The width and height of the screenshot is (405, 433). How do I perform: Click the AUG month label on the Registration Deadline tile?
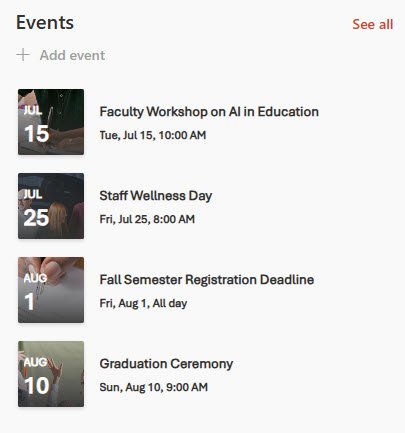click(x=35, y=278)
